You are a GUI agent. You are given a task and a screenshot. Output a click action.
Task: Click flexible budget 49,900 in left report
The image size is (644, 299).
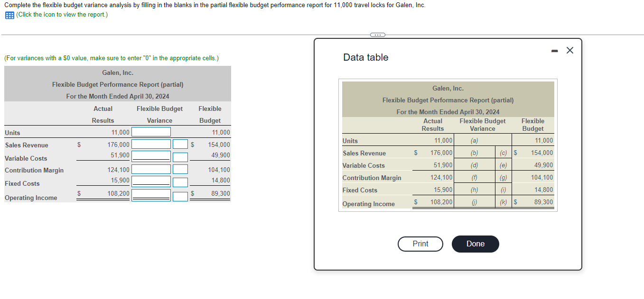click(221, 155)
